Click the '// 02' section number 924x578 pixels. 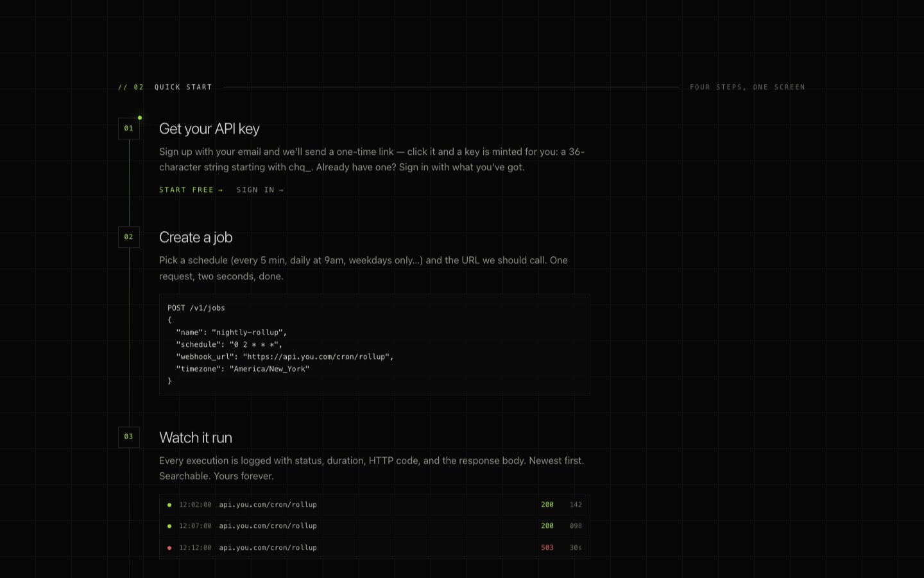click(131, 87)
